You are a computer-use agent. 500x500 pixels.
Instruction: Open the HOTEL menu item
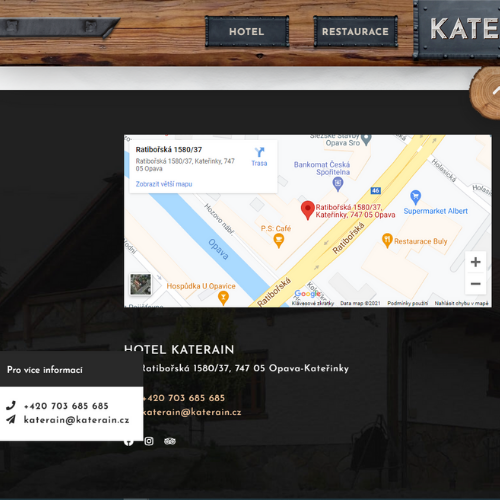click(247, 31)
